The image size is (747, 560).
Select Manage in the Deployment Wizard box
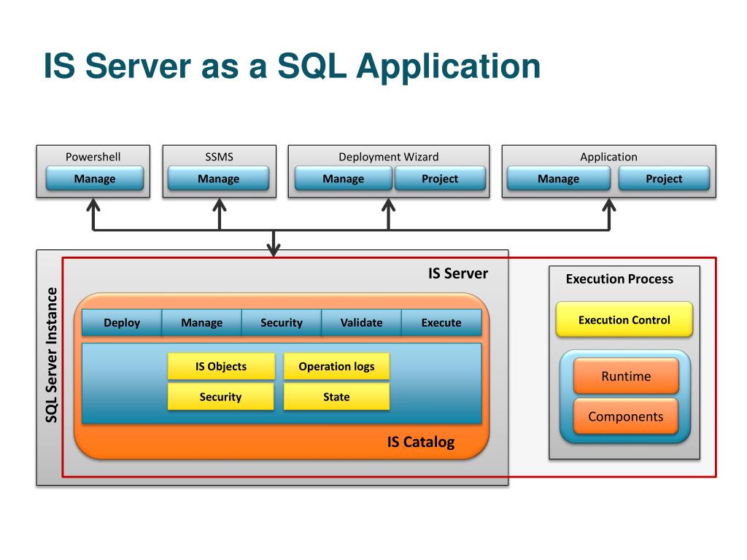[x=343, y=179]
